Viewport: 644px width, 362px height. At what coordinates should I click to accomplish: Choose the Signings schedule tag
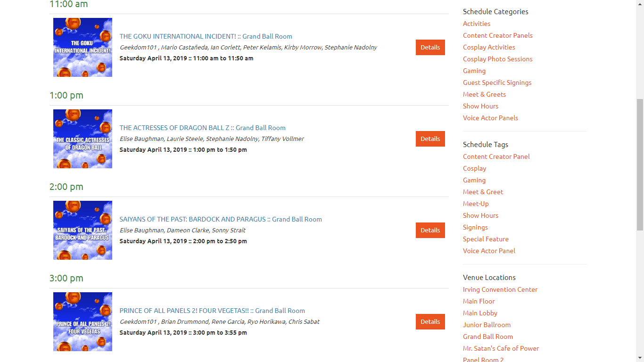coord(475,227)
